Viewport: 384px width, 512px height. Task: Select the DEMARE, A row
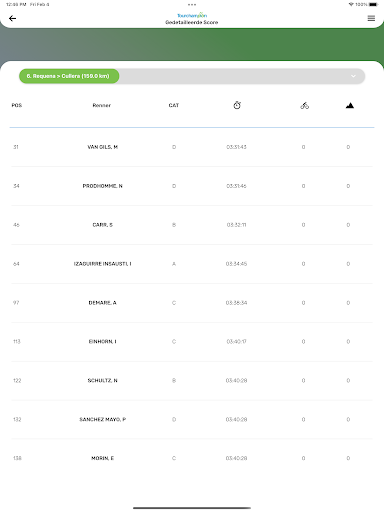[x=192, y=303]
